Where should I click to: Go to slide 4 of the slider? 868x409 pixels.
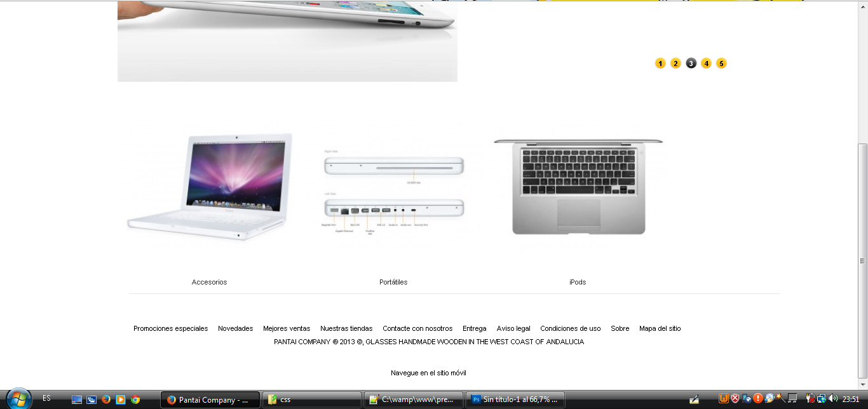click(706, 64)
